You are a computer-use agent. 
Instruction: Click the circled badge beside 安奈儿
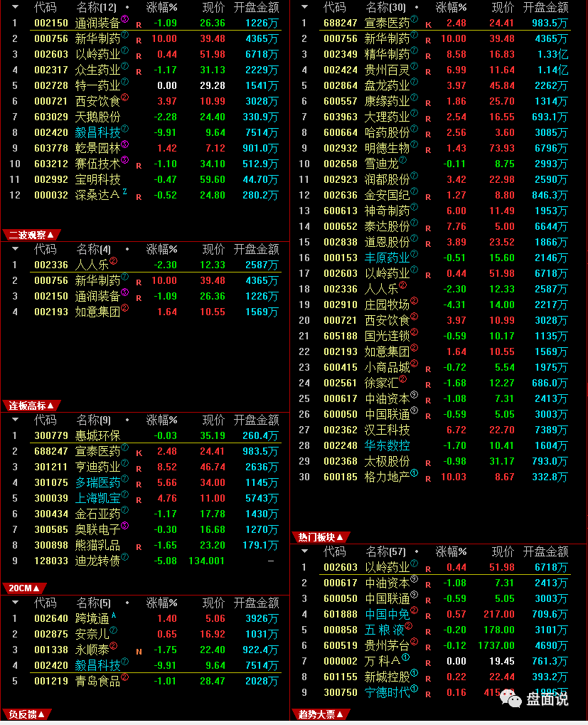point(114,630)
